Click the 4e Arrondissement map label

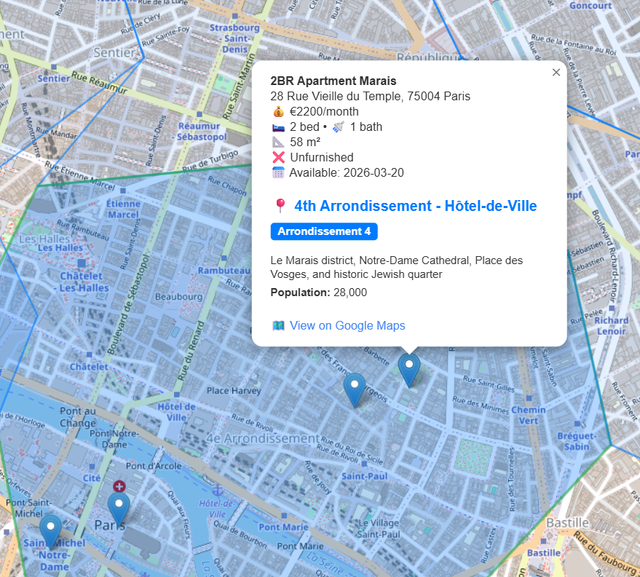pos(263,439)
